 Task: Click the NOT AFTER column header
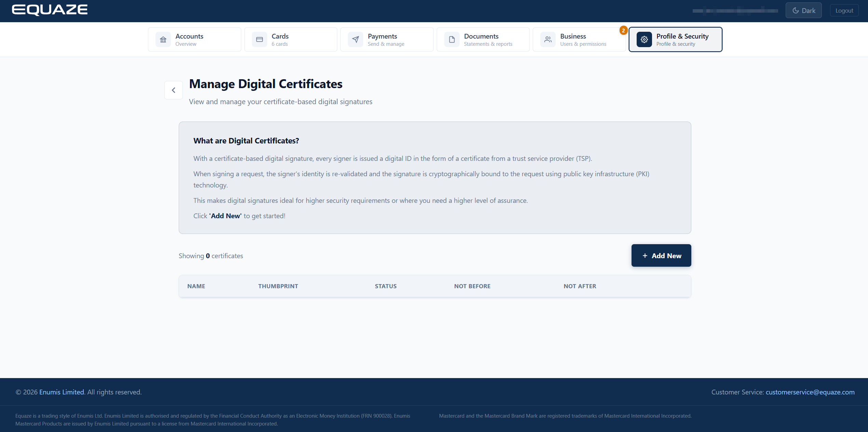click(x=580, y=286)
